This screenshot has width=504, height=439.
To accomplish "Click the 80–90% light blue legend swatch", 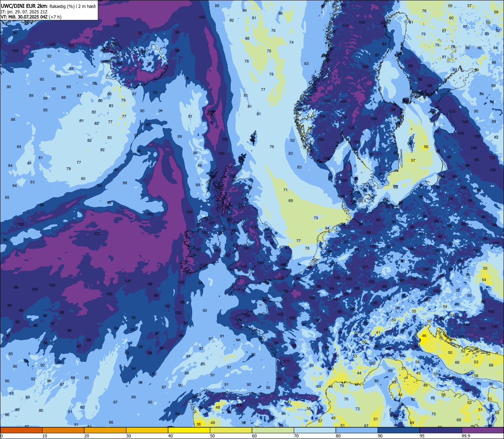I will click(357, 430).
